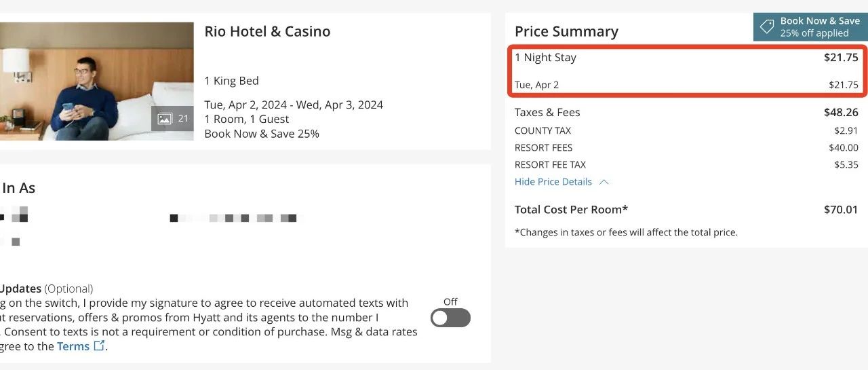Click the RESORT FEES line item
This screenshot has height=370, width=868.
tap(543, 148)
